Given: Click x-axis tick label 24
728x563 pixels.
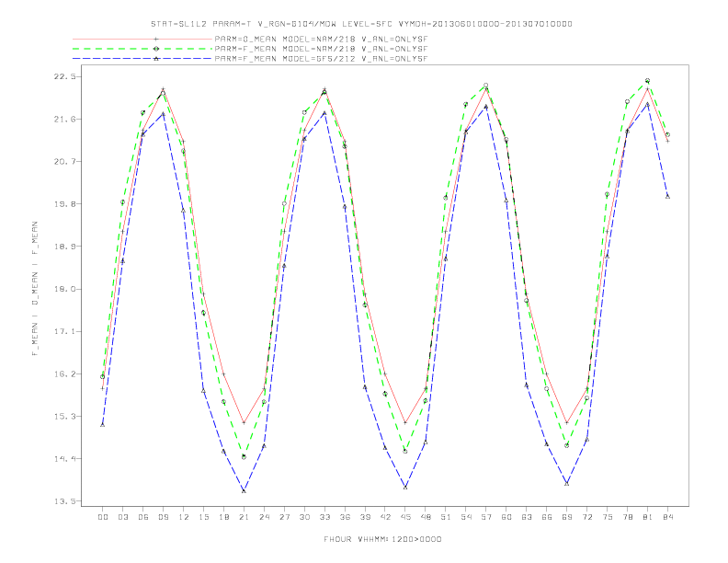Looking at the screenshot, I should click(264, 517).
